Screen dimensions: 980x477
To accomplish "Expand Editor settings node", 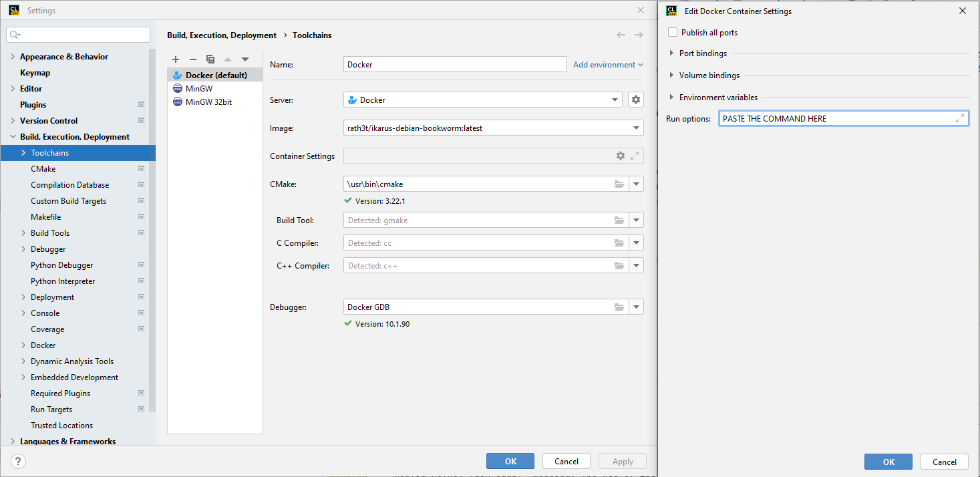I will click(13, 89).
